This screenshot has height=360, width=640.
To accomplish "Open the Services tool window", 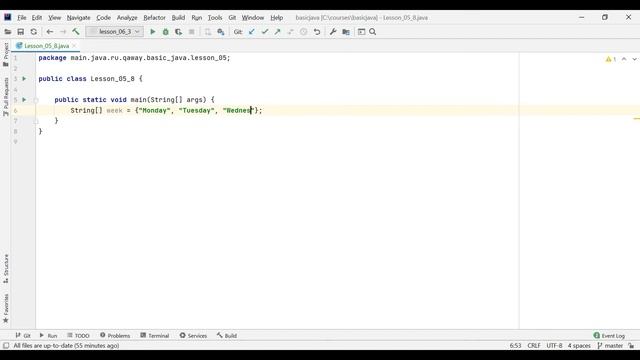I will click(193, 336).
